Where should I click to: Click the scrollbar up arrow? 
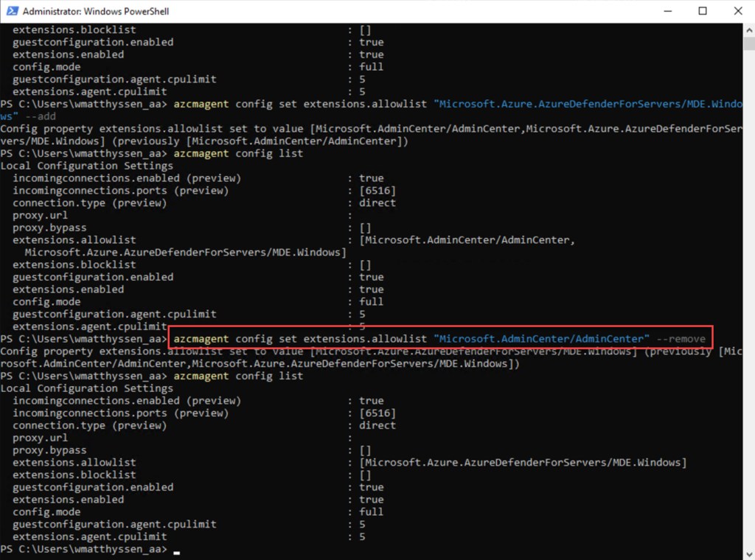click(748, 29)
